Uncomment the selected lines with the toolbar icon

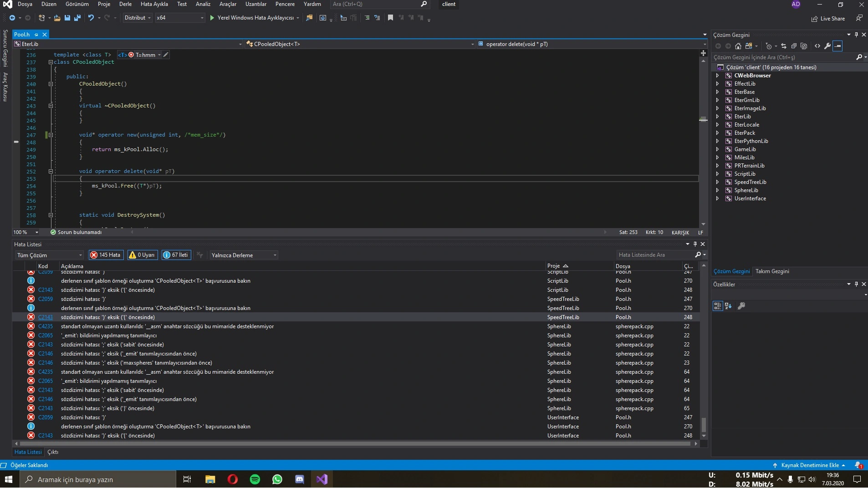point(377,18)
